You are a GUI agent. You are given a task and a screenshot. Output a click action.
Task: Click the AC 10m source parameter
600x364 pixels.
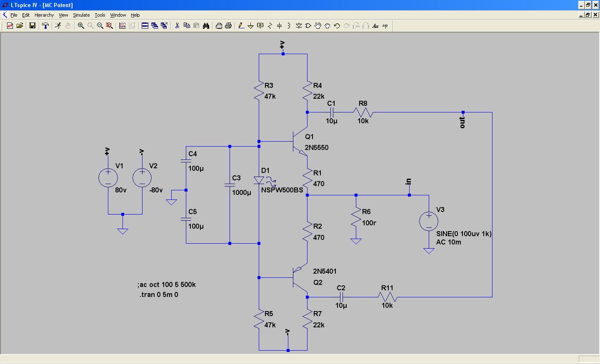point(449,242)
